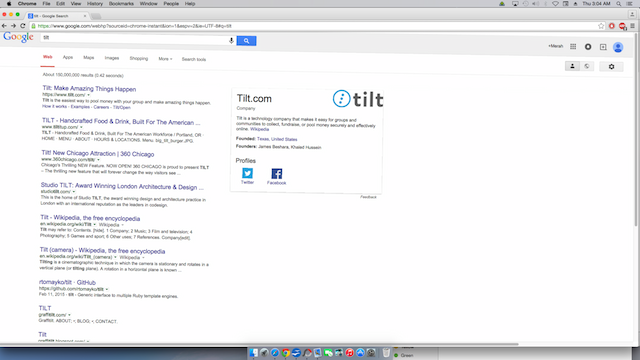Open 'TILT - Handcrafted Food & Drink' result
The height and width of the screenshot is (360, 640).
pyautogui.click(x=121, y=122)
